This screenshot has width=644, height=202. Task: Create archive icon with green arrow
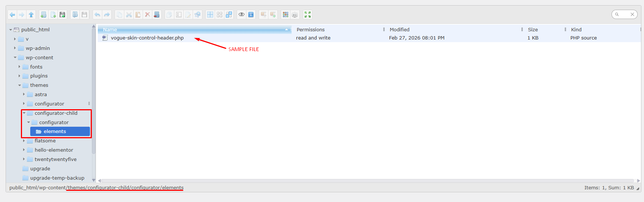(x=273, y=15)
